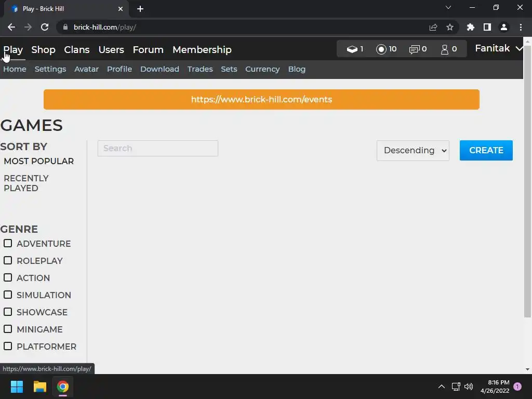Open the Shop section
This screenshot has height=399, width=532.
44,49
